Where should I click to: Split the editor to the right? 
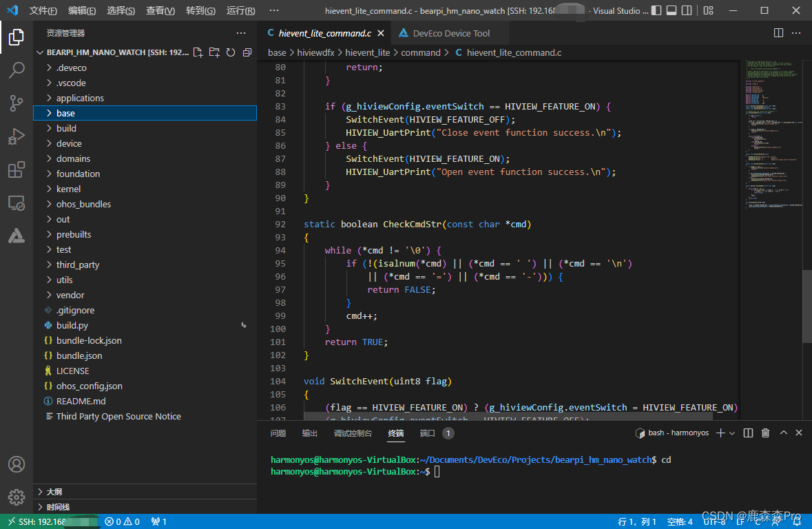778,33
